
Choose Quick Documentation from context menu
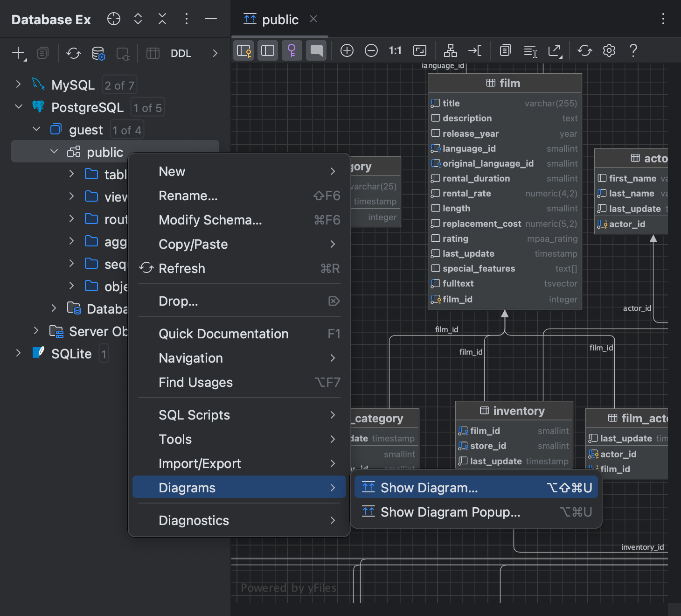tap(223, 333)
